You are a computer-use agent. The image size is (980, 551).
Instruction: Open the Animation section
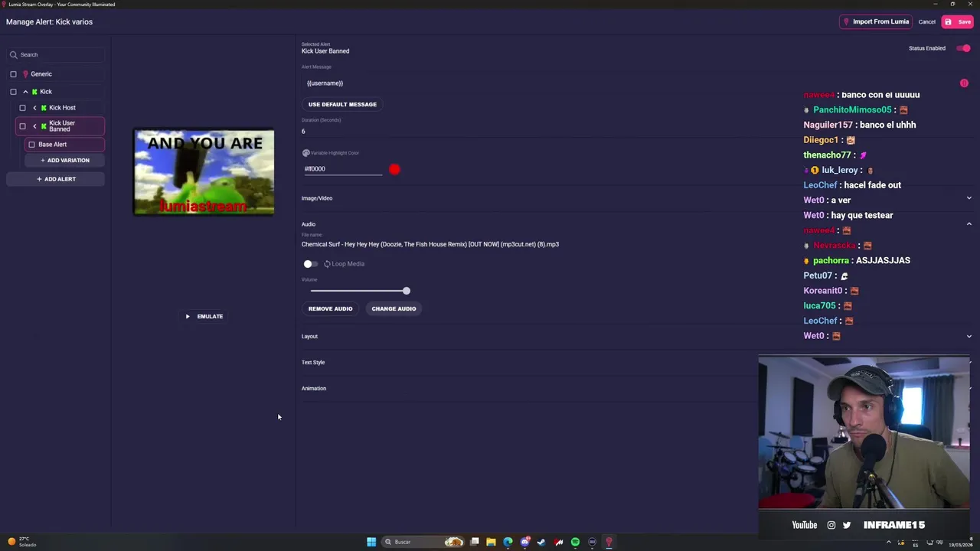tap(314, 389)
